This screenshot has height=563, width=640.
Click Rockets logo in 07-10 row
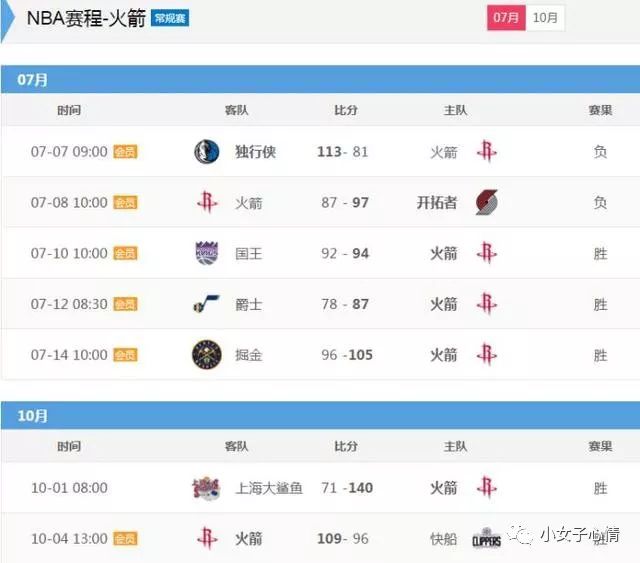pos(487,253)
